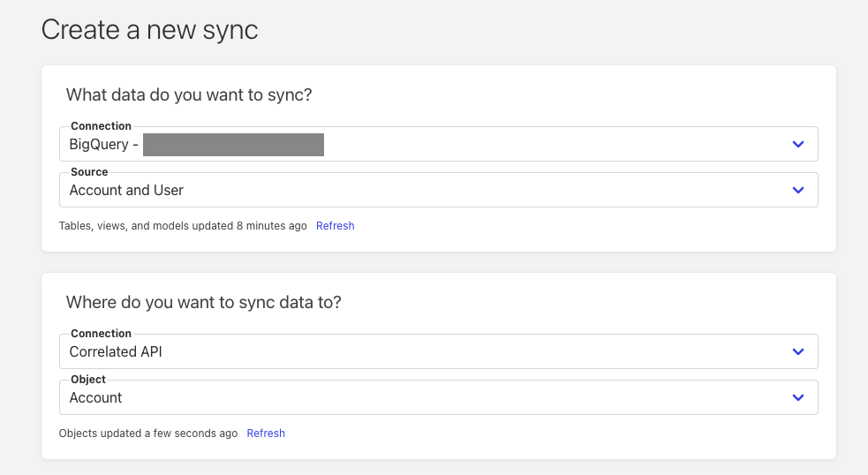Click the Connection label above BigQuery
868x475 pixels.
101,126
